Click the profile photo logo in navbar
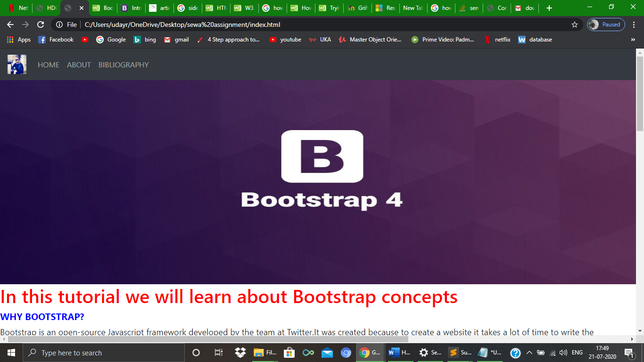The image size is (644, 362). (x=17, y=65)
